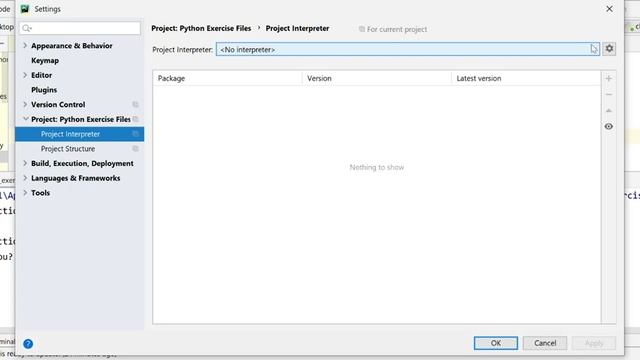Image resolution: width=640 pixels, height=360 pixels.
Task: Expand Build, Execution, Deployment section
Action: click(x=25, y=163)
